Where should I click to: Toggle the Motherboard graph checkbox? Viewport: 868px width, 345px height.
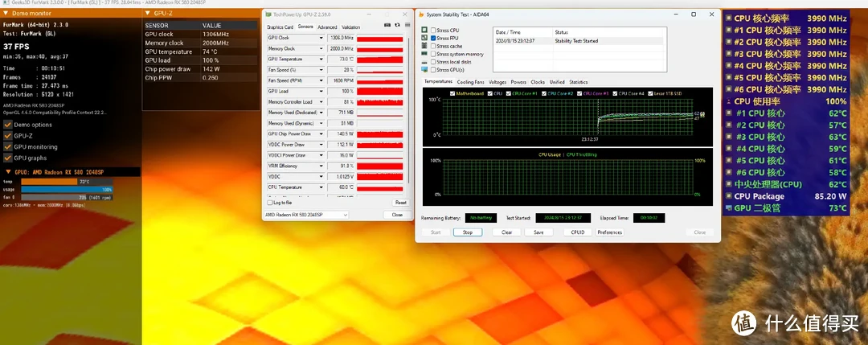[x=453, y=93]
